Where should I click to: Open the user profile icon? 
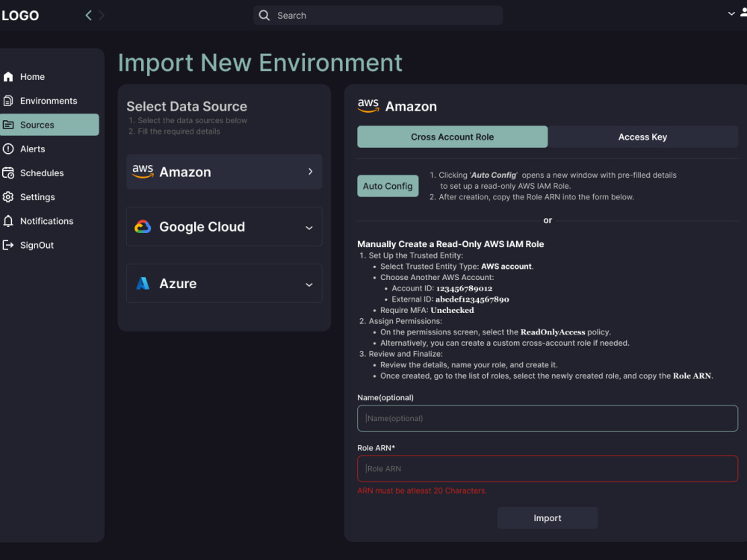pos(744,13)
